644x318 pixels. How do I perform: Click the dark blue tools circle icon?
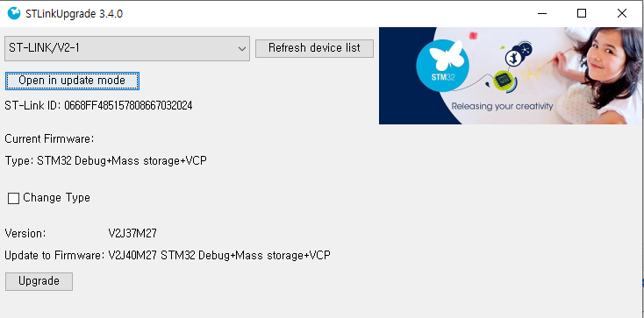pos(526,48)
